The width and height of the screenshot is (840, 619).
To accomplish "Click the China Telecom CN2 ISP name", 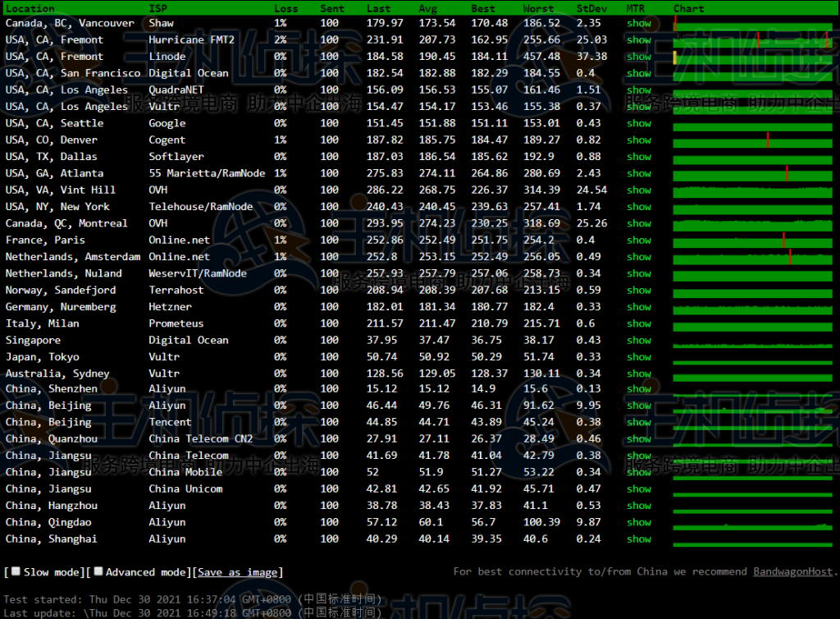I will 200,438.
